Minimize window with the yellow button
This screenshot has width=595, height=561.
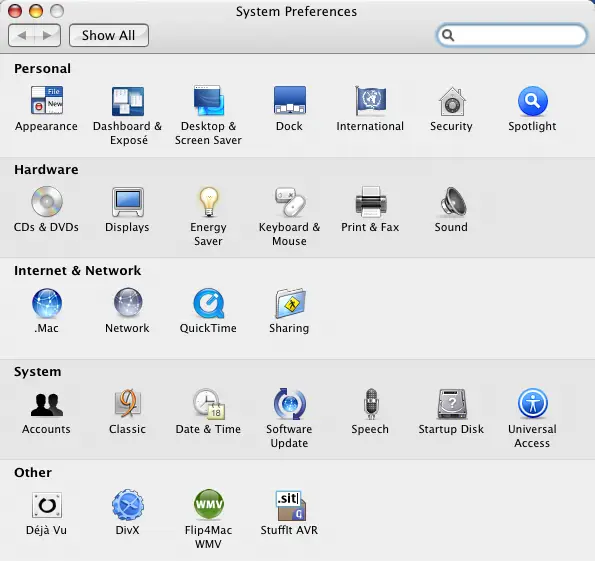[36, 11]
